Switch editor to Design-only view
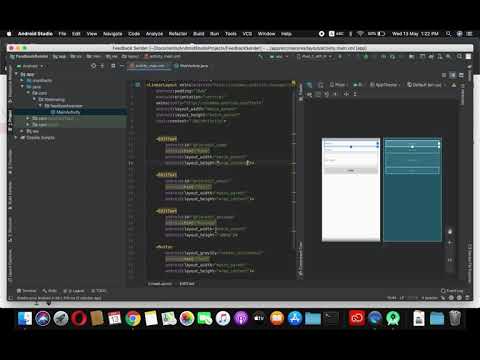Image resolution: width=480 pixels, height=360 pixels. pos(461,75)
